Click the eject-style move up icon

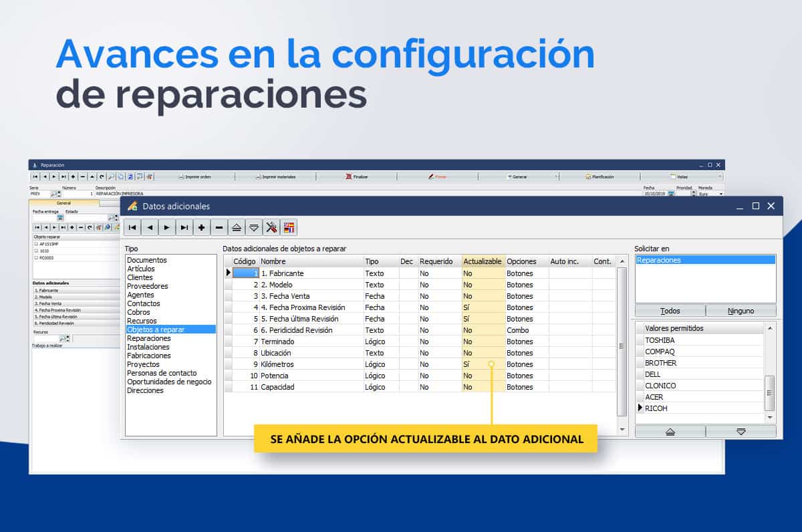click(237, 227)
